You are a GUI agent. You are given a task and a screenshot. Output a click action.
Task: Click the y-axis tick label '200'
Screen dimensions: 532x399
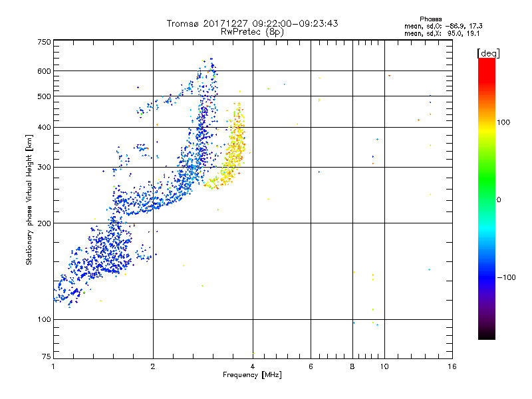click(44, 223)
